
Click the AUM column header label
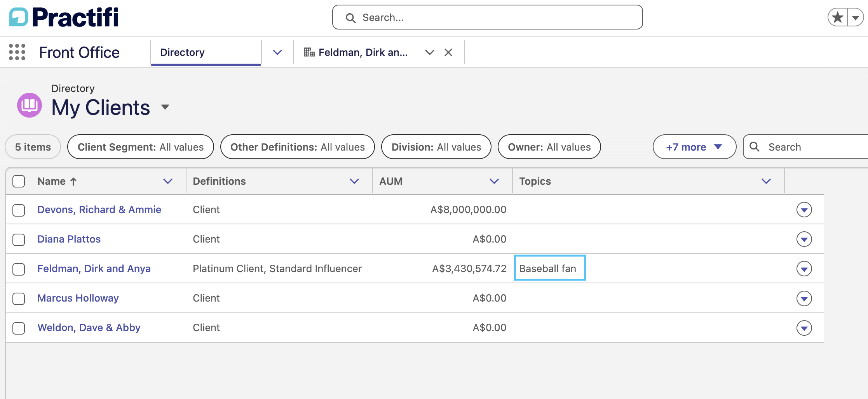point(391,181)
